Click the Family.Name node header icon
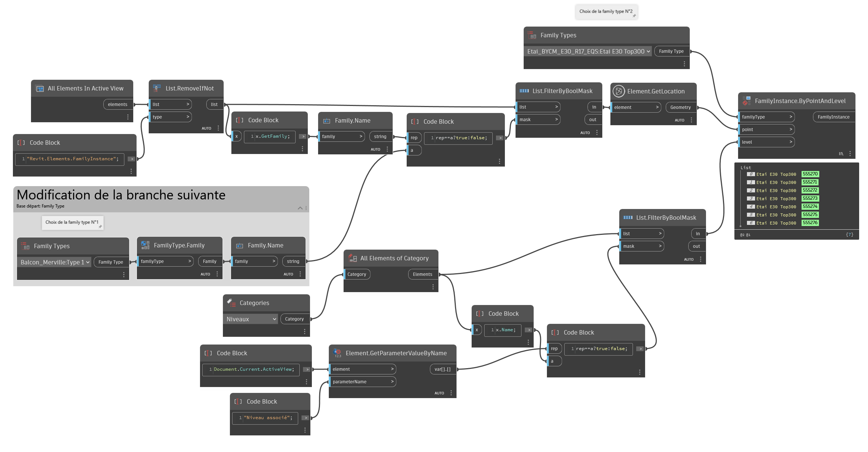The width and height of the screenshot is (868, 452). 326,120
